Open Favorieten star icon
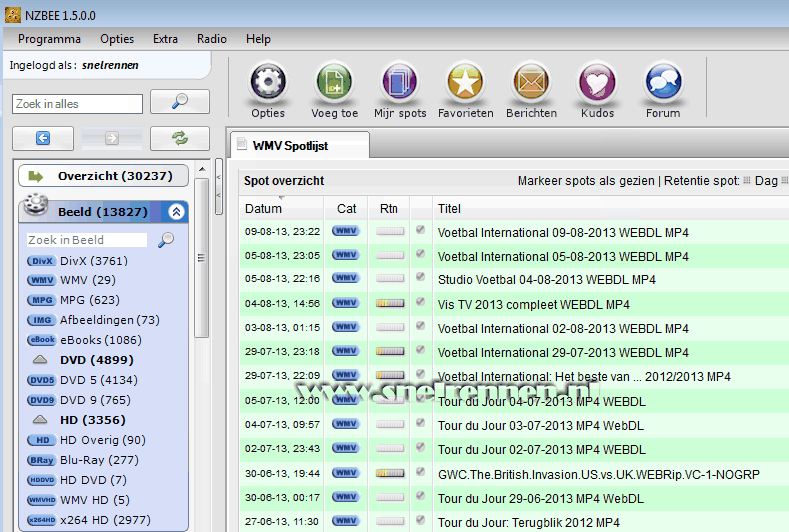789x532 pixels. tap(465, 82)
